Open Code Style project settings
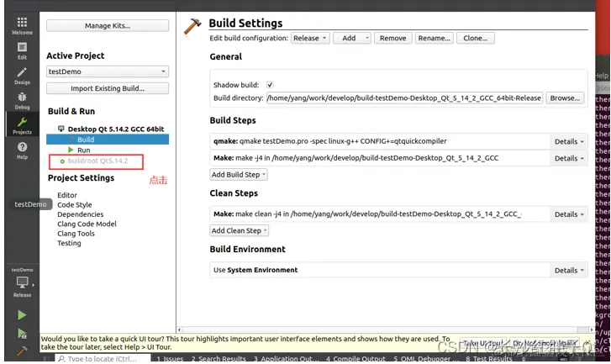 coord(75,205)
